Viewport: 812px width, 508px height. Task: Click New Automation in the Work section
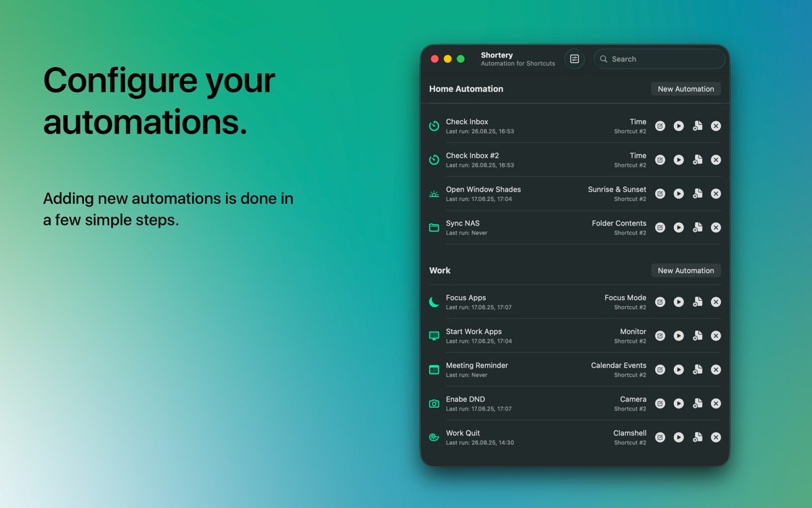685,270
